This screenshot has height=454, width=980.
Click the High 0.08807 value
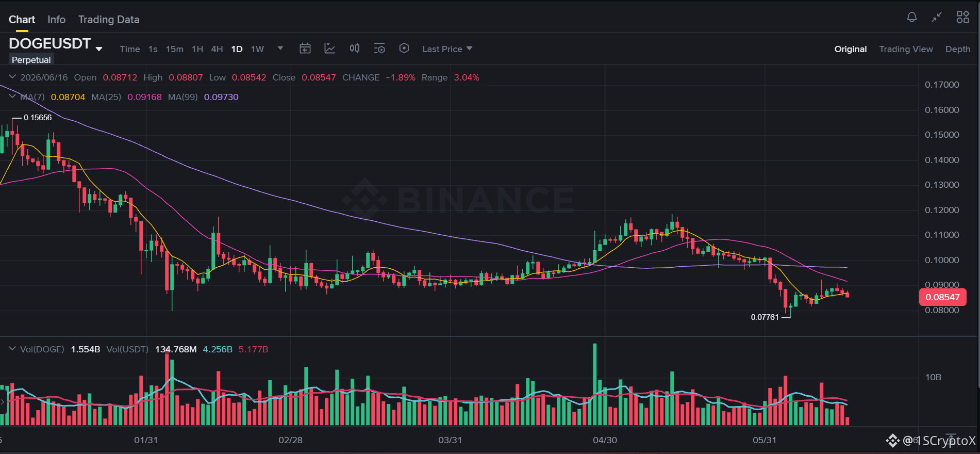[186, 77]
